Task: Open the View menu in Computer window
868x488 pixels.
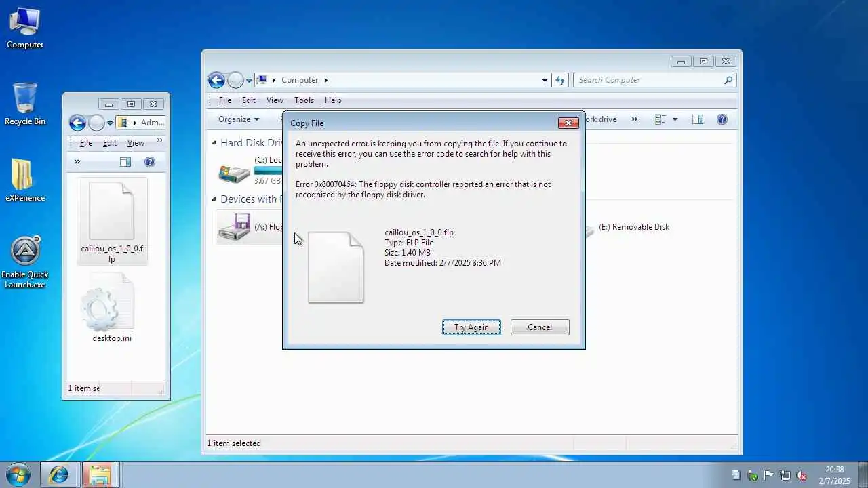Action: point(275,100)
